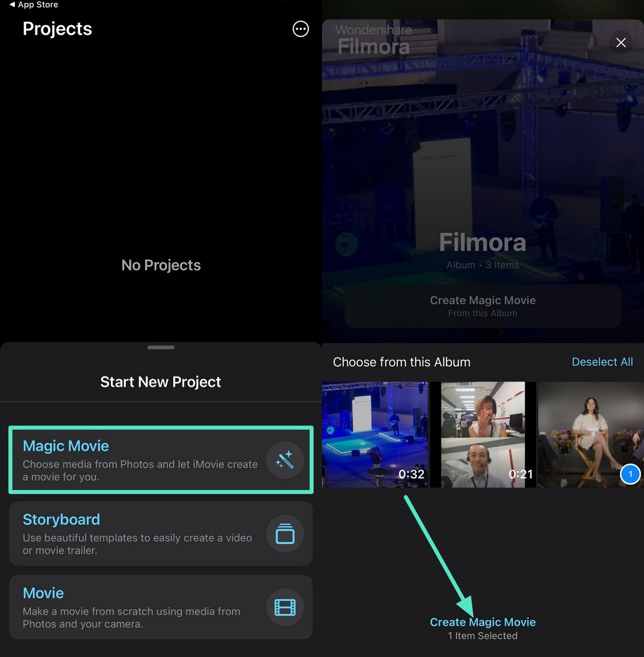Tap Create Magic Movie with 1 Item Selected
Image resolution: width=644 pixels, height=657 pixels.
483,628
